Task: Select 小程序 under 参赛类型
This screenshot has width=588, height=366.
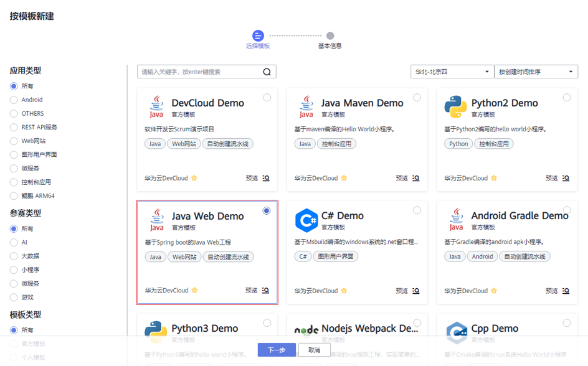Action: pyautogui.click(x=14, y=270)
